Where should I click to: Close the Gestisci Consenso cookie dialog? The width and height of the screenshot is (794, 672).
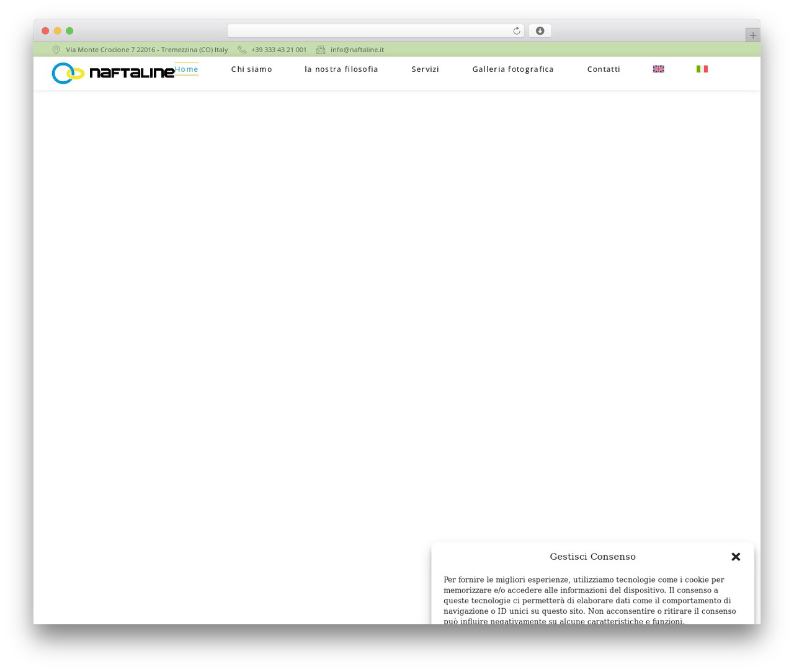[x=736, y=557]
